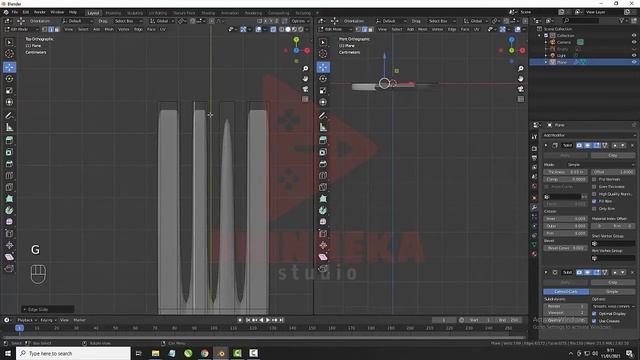Image resolution: width=640 pixels, height=360 pixels.
Task: Collapse the Subdivision modifier panel
Action: 546,272
